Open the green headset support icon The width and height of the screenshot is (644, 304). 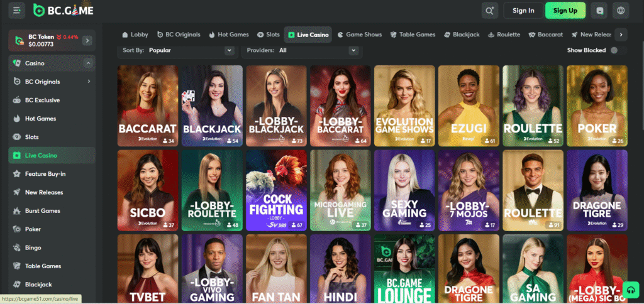coord(630,290)
